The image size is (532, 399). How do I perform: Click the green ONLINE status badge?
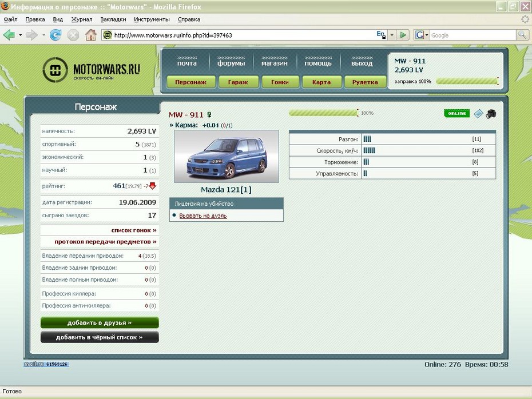coord(456,113)
